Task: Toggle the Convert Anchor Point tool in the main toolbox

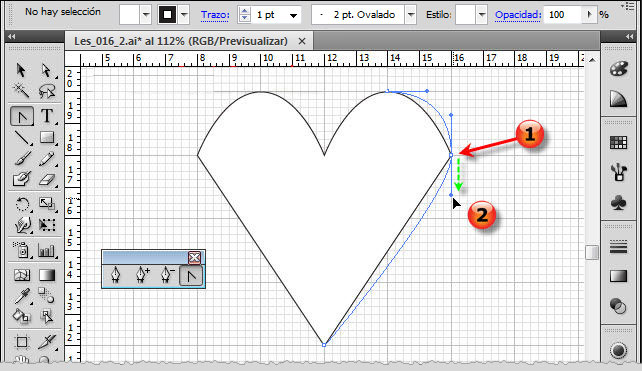Action: [22, 116]
